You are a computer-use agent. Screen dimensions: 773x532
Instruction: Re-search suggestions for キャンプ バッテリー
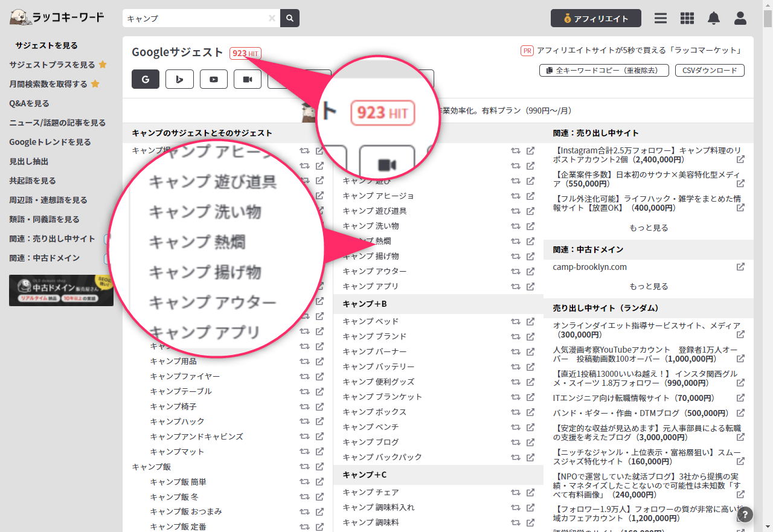tap(516, 367)
